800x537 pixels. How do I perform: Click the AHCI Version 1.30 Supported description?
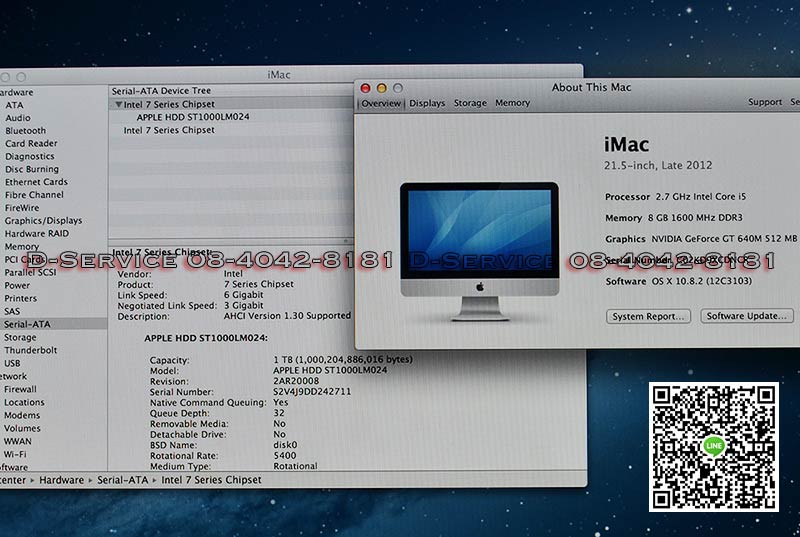click(x=287, y=316)
